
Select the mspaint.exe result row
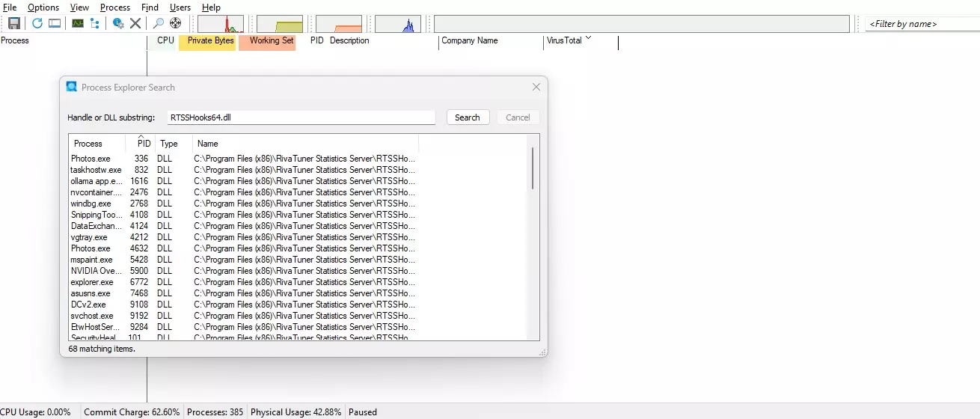(x=243, y=260)
